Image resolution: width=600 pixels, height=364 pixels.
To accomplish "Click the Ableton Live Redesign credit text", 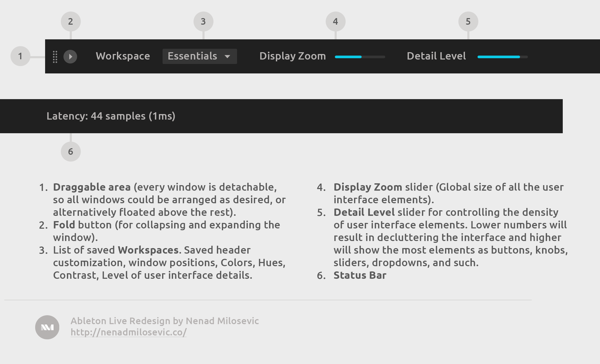I will (165, 320).
